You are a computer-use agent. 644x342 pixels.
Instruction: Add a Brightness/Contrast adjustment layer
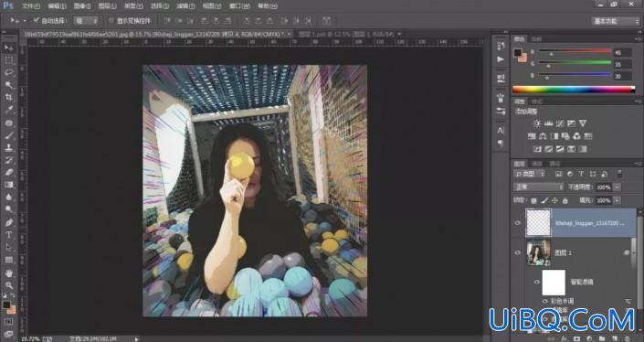[x=537, y=123]
